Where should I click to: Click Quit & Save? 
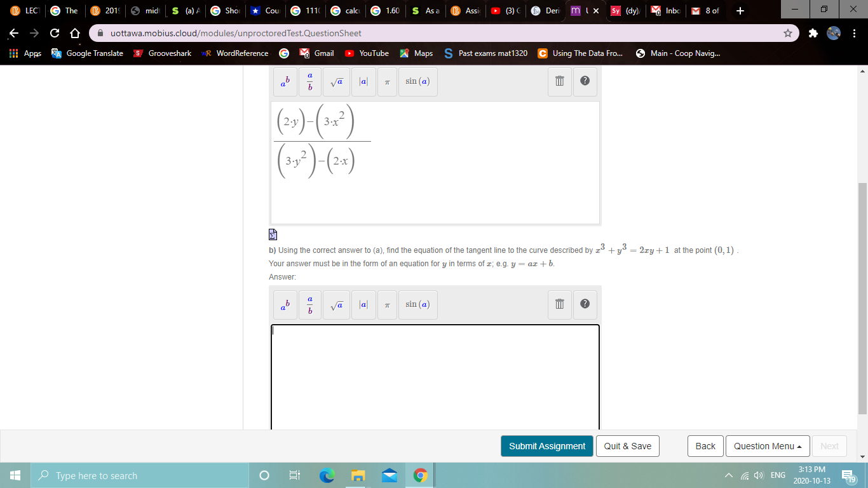pyautogui.click(x=627, y=445)
